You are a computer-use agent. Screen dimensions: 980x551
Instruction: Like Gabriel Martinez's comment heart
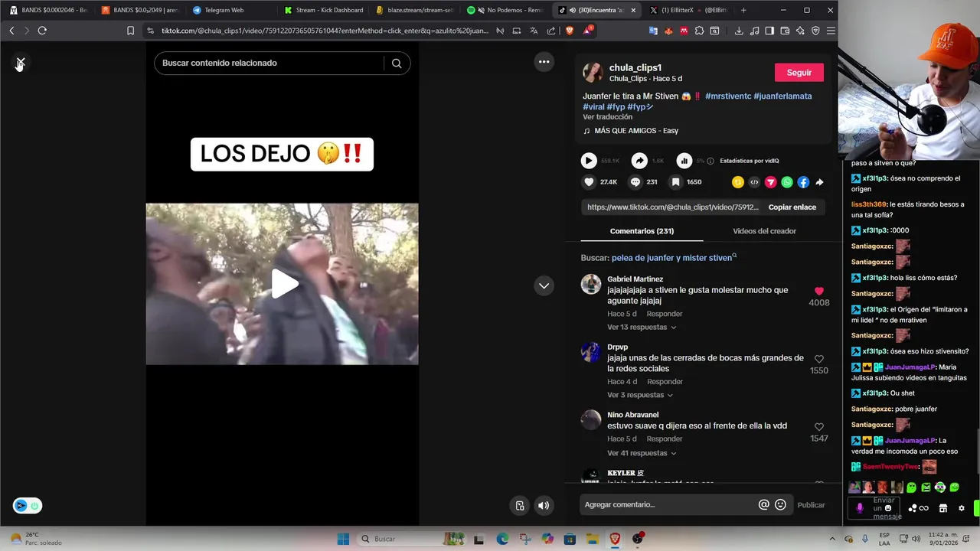tap(818, 292)
